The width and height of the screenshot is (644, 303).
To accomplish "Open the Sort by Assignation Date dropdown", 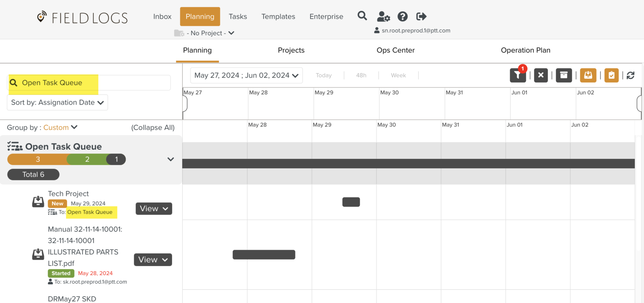I will point(57,103).
